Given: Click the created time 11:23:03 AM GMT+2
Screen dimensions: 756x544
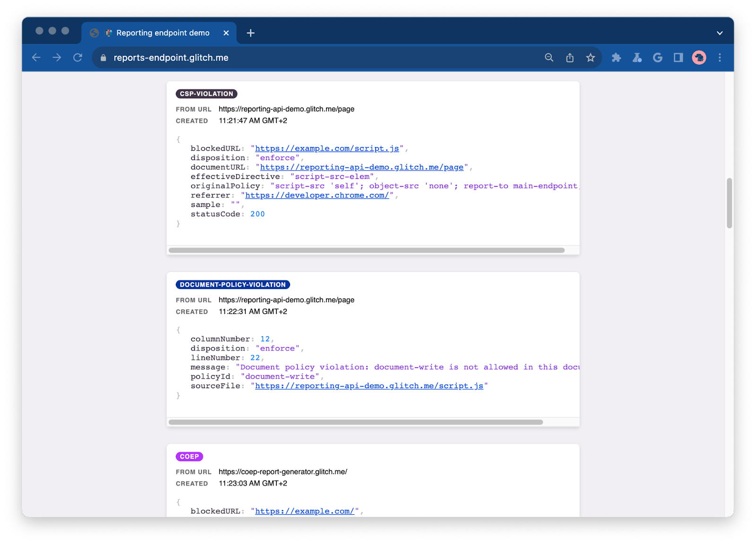Looking at the screenshot, I should click(x=253, y=484).
